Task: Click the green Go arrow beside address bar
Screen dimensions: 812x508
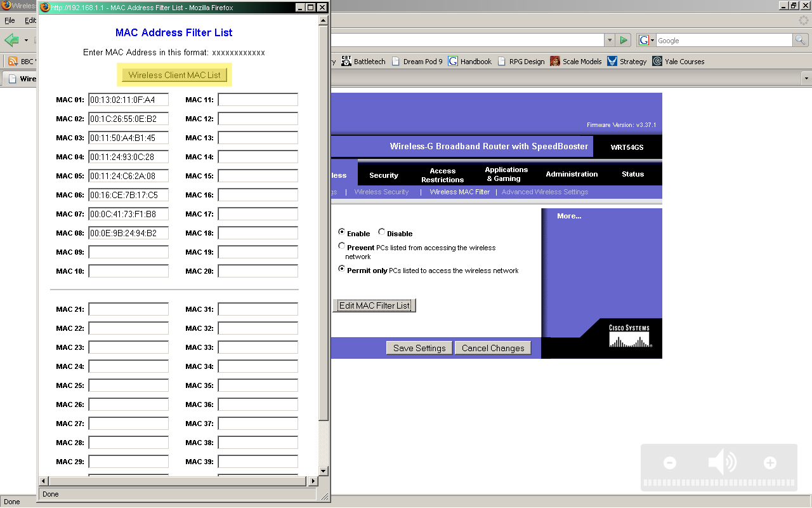Action: click(624, 40)
